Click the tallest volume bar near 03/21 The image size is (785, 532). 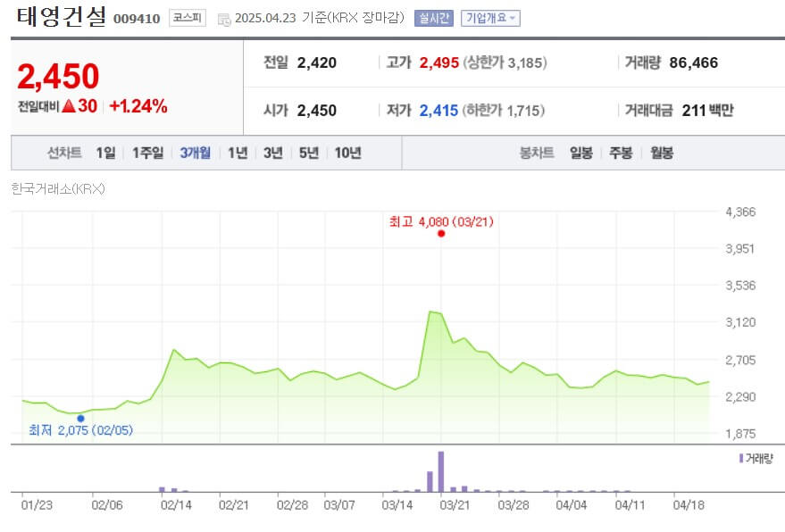coord(441,471)
